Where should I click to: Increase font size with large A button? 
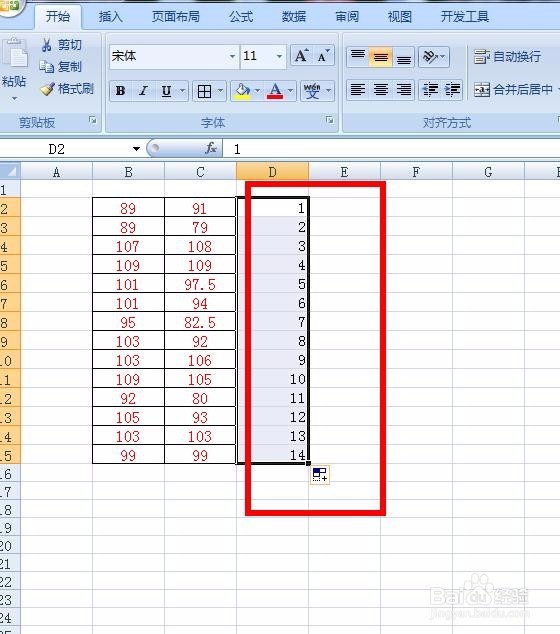(301, 56)
